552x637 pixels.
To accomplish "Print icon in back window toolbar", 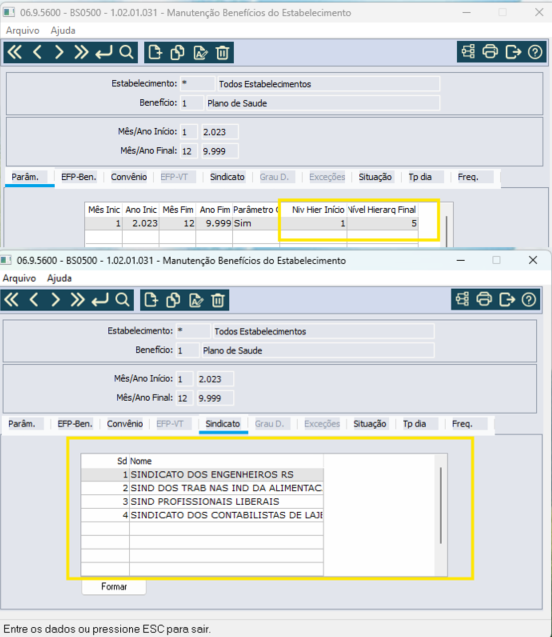I will 490,52.
